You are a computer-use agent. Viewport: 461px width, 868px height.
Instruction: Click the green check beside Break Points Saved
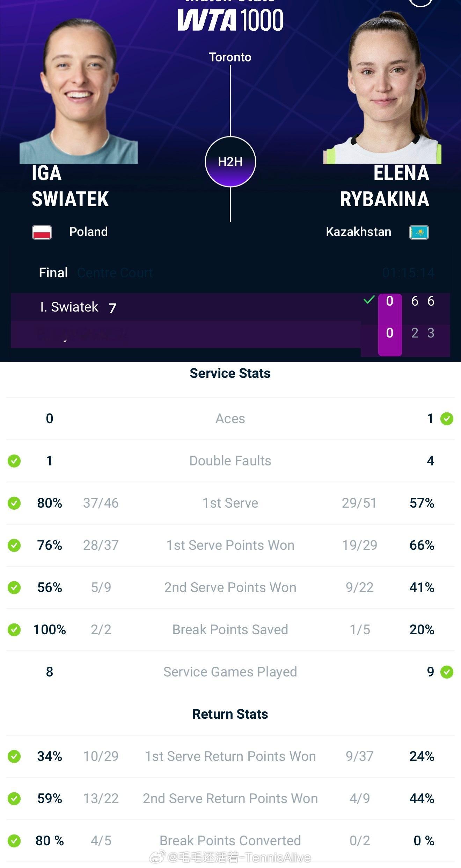click(14, 630)
